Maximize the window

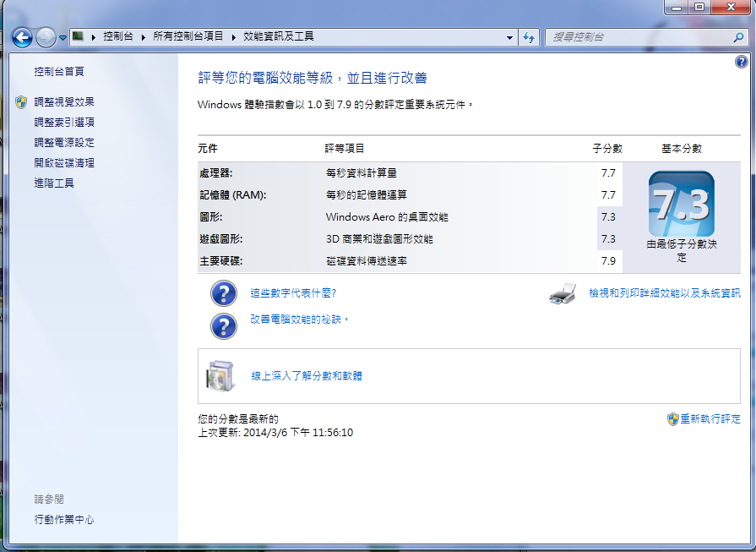tap(699, 7)
